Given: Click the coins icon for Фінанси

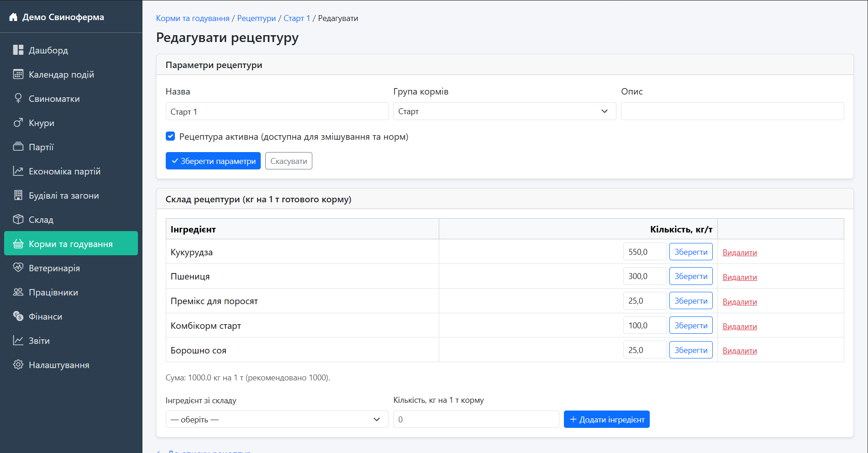Looking at the screenshot, I should 18,316.
